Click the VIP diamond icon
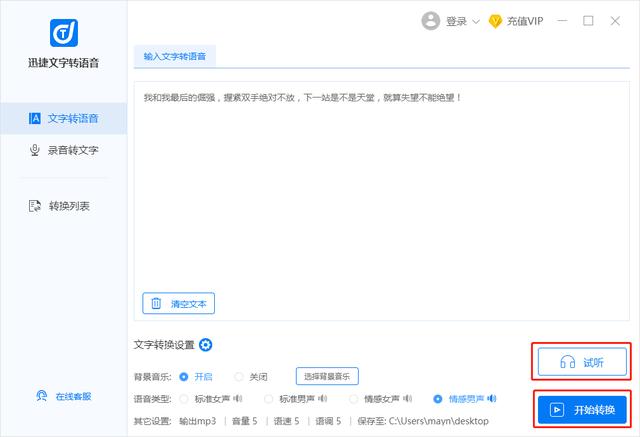 [x=495, y=21]
